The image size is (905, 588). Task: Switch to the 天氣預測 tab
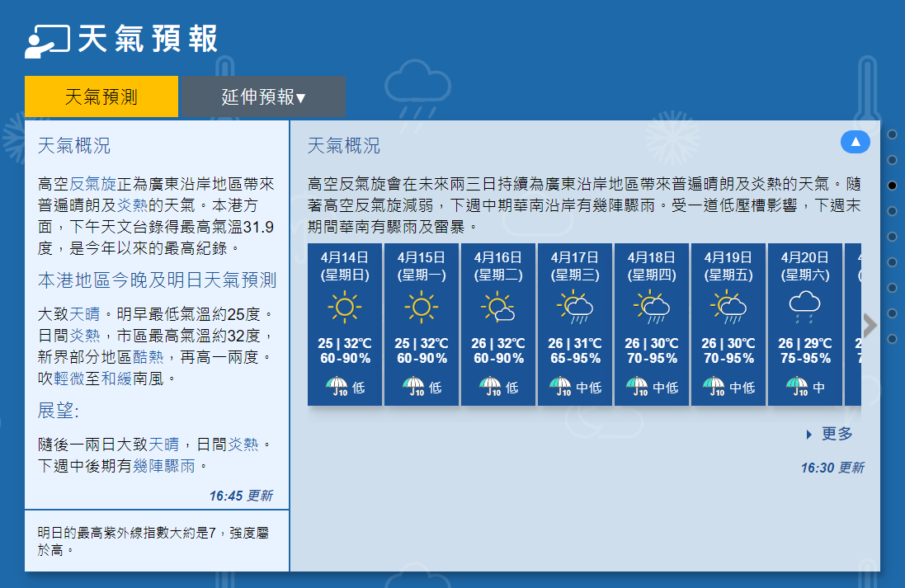point(101,96)
